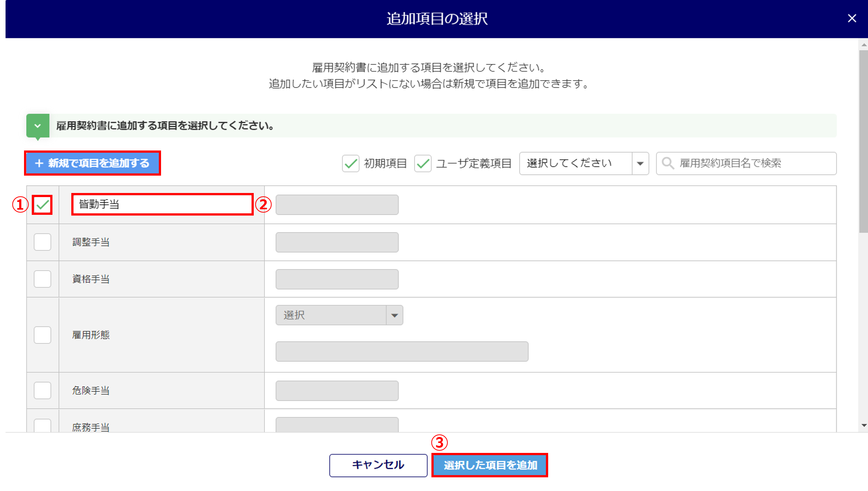868x491 pixels.
Task: Click 新規で項目を追加する button
Action: tap(92, 163)
